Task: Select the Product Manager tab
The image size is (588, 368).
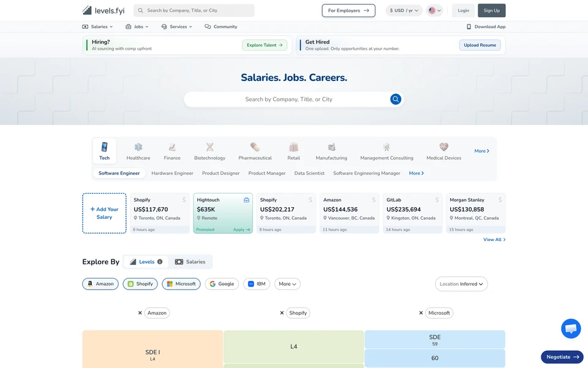Action: 267,173
